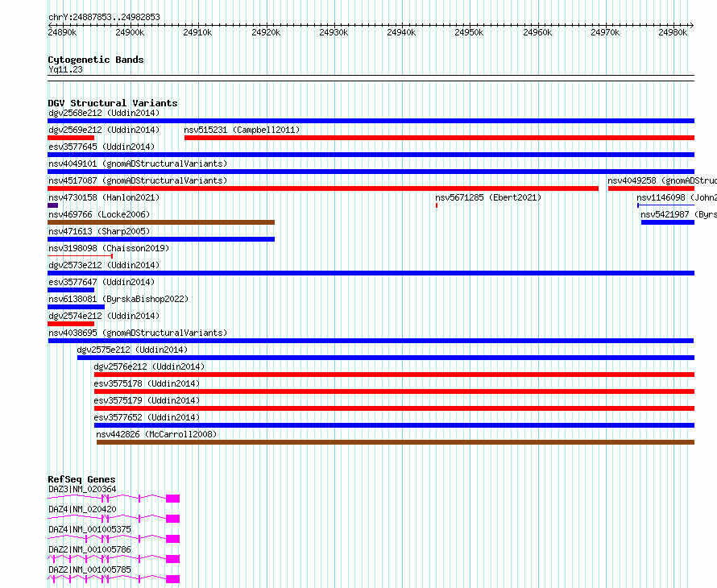
Task: Open nsv5671285 (Ebert2021) label
Action: [x=488, y=197]
